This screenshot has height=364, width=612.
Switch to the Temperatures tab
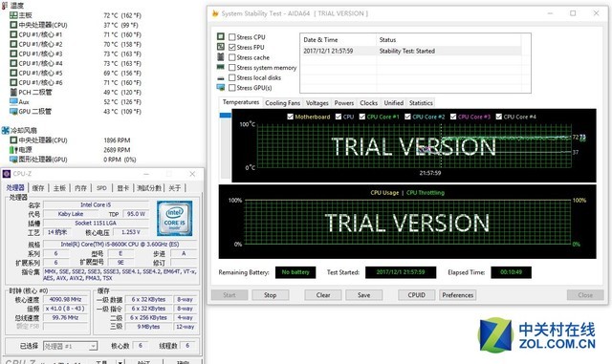click(x=240, y=102)
